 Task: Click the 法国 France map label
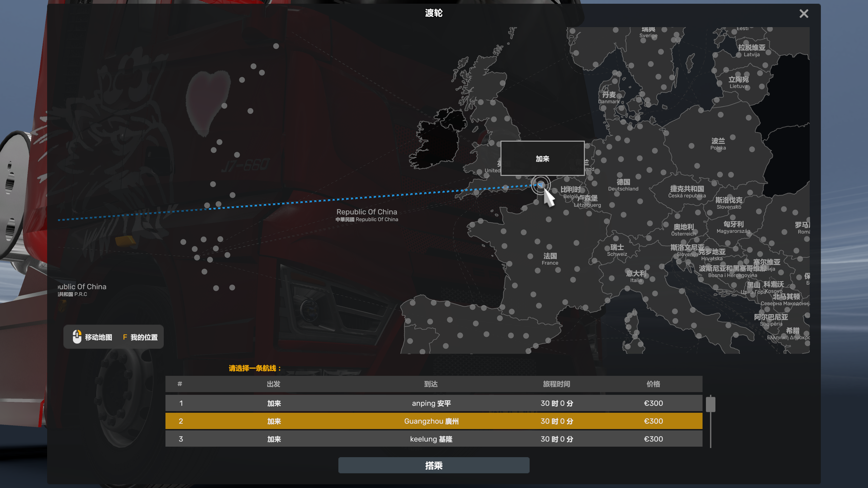click(550, 259)
